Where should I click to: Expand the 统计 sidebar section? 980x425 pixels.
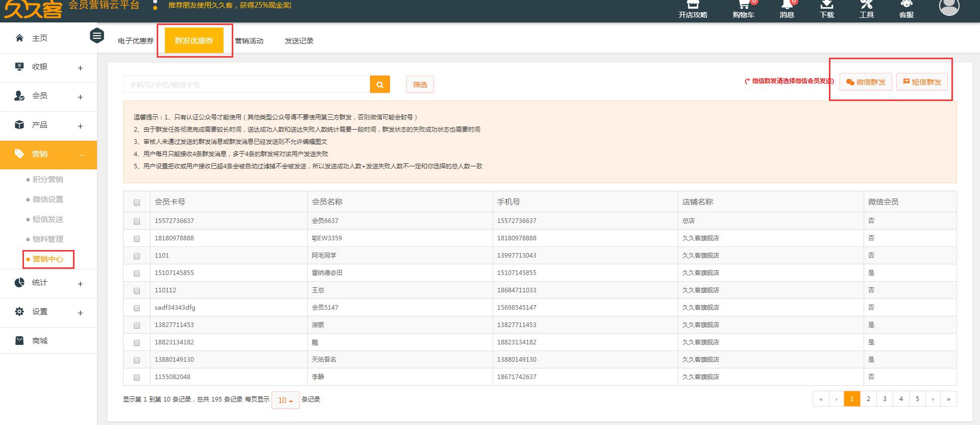coord(80,284)
